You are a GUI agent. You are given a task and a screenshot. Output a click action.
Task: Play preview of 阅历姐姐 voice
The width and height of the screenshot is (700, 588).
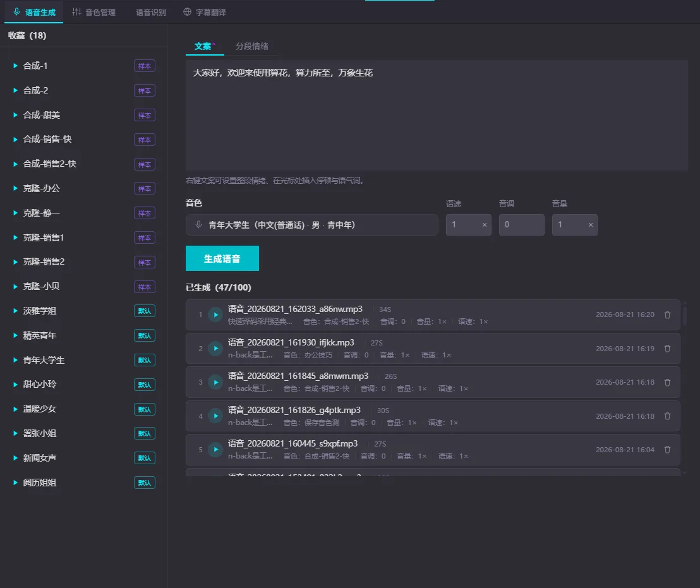tap(15, 483)
